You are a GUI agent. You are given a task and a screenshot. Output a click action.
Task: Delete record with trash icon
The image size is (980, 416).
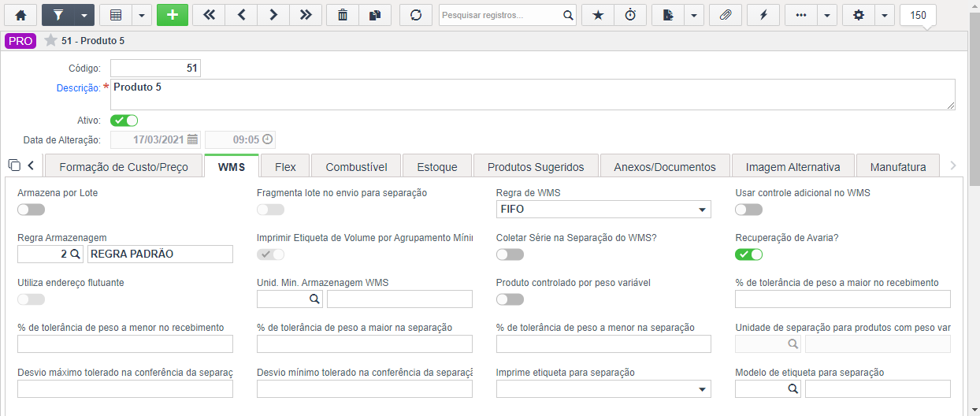tap(343, 15)
